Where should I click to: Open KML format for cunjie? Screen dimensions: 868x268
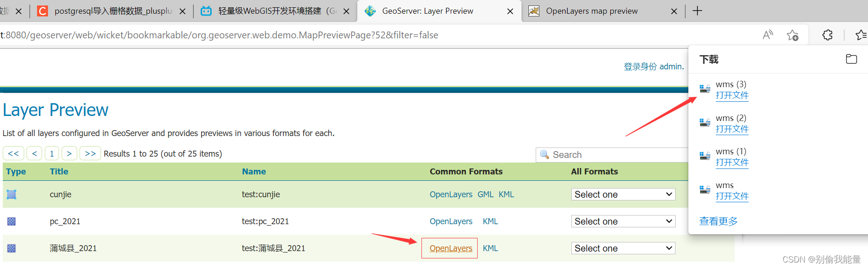[506, 194]
